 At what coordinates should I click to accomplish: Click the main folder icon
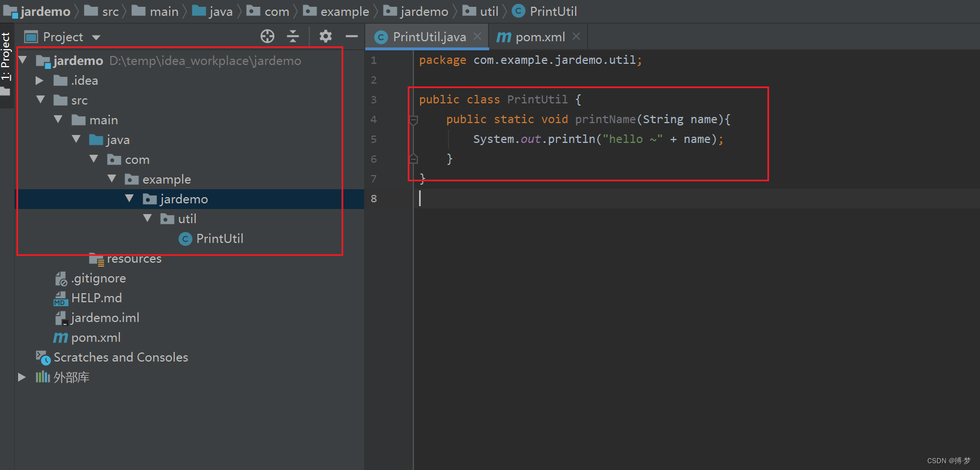pos(79,120)
